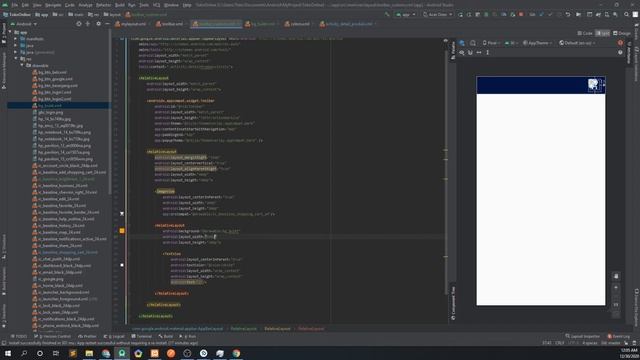Viewport: 640px width, 360px height.
Task: Click the vertical guidelines icon in design toolbar
Action: coord(487,52)
